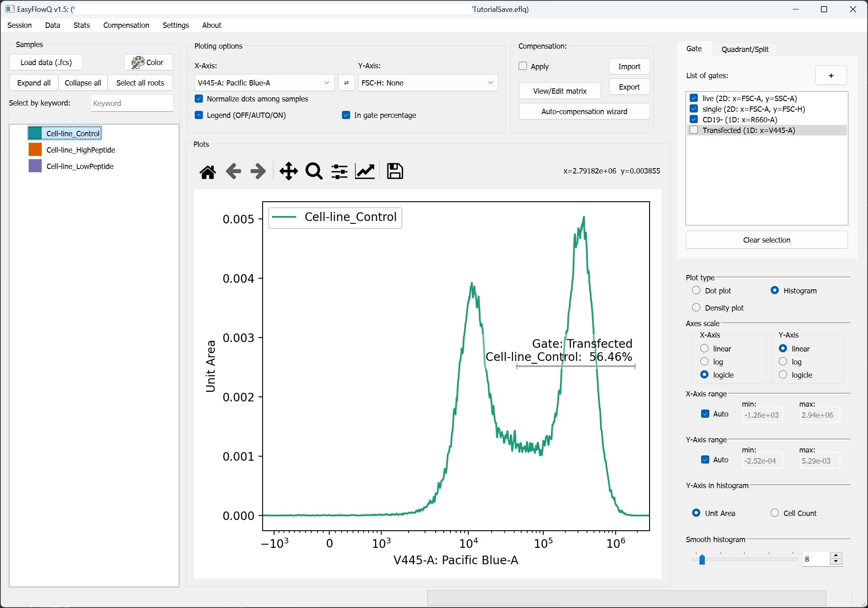This screenshot has height=608, width=868.
Task: Click the View/Edit matrix button
Action: pyautogui.click(x=560, y=91)
